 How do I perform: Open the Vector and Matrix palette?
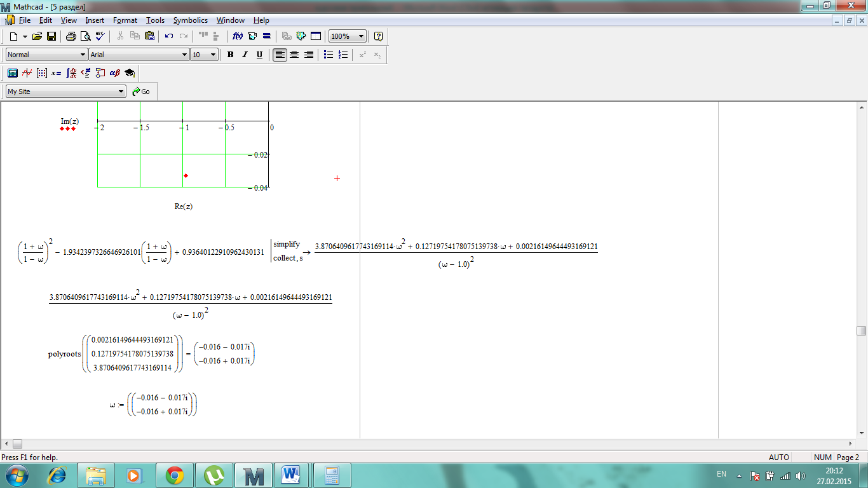click(41, 73)
